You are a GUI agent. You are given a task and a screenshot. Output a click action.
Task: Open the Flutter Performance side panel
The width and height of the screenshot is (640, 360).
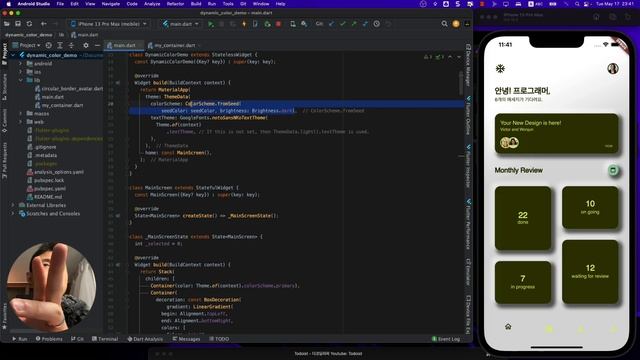tap(468, 224)
